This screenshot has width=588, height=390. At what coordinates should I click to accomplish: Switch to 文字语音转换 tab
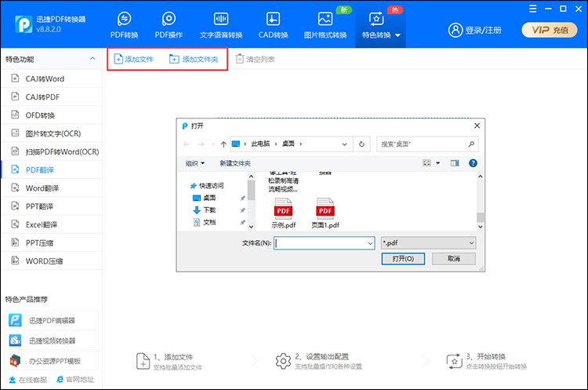click(221, 25)
